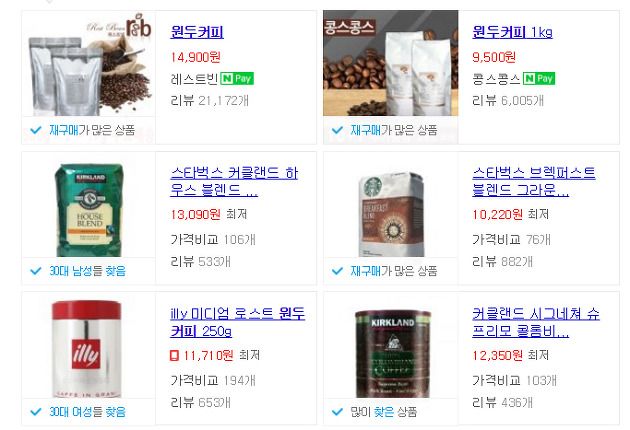Screen dimensions: 630x430
Task: Open 원두커피 1kg product link
Action: [512, 32]
